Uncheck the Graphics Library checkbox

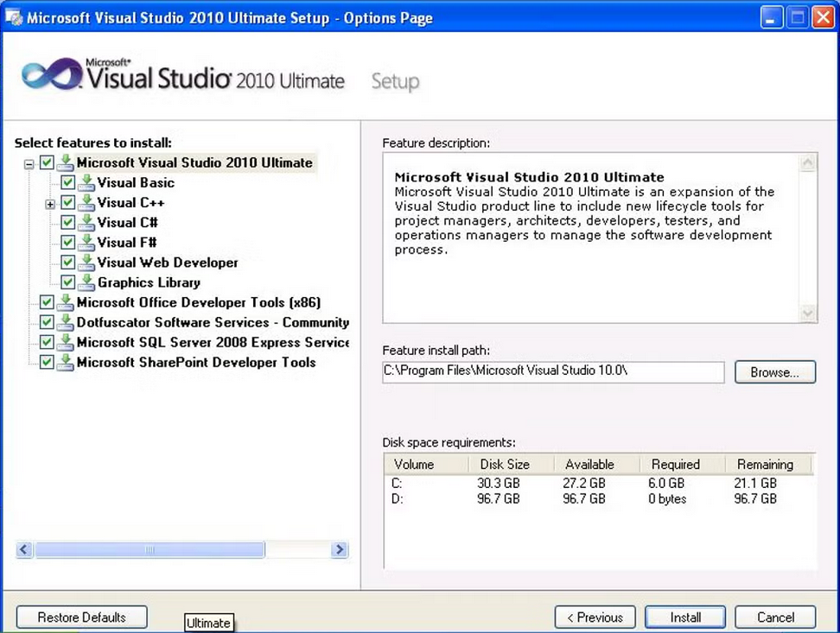pos(67,282)
